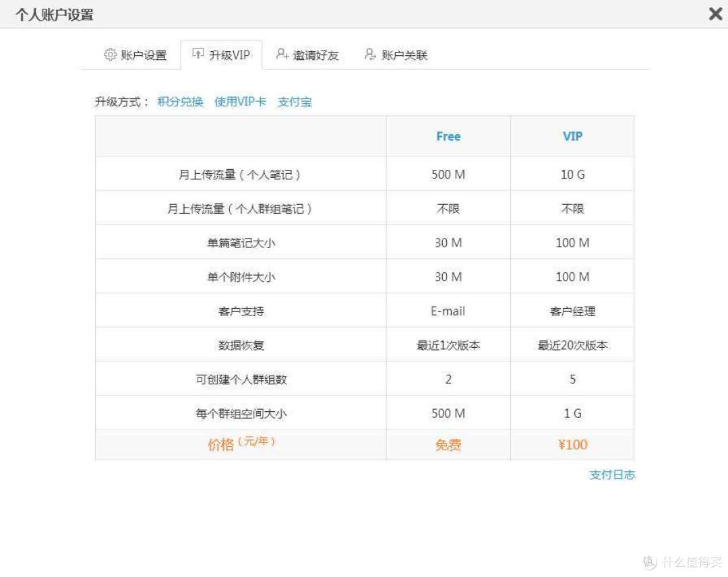The width and height of the screenshot is (728, 577).
Task: Switch to the 账户设置 tab
Action: [135, 55]
